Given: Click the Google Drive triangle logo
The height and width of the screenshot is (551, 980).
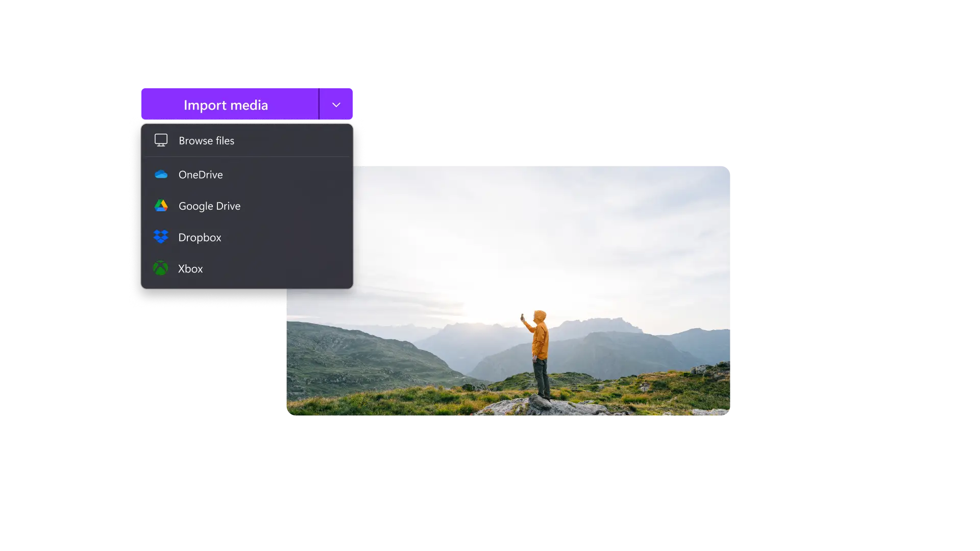Looking at the screenshot, I should pos(161,206).
